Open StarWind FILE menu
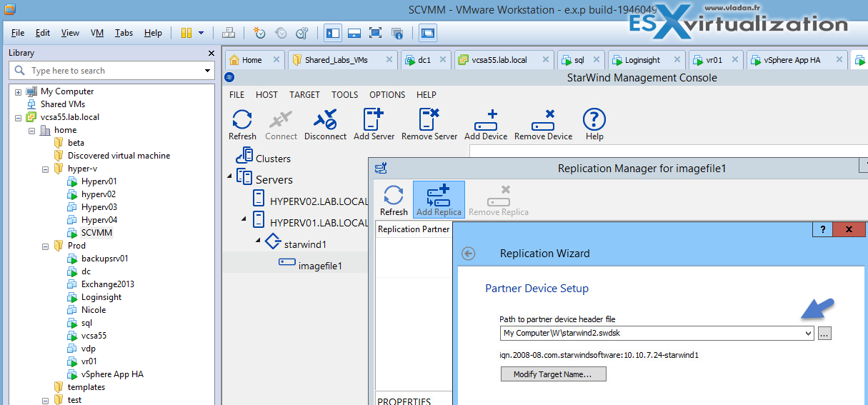 point(236,94)
